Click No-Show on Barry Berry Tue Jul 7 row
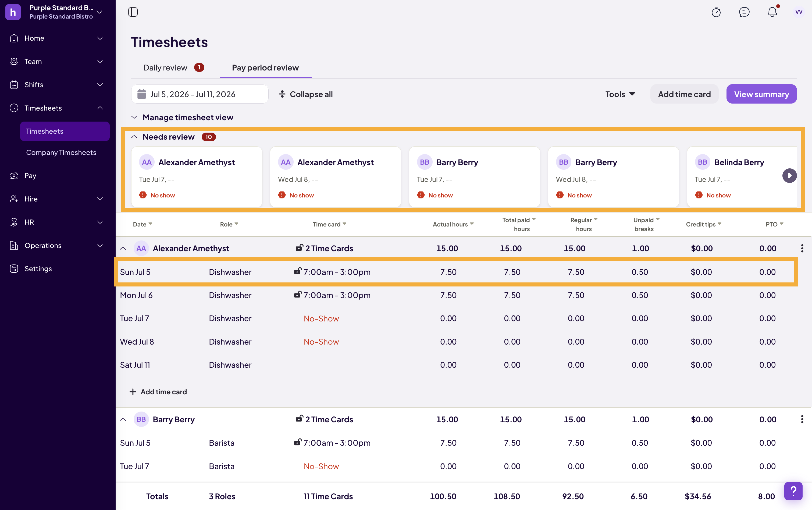Viewport: 812px width, 510px height. (321, 466)
